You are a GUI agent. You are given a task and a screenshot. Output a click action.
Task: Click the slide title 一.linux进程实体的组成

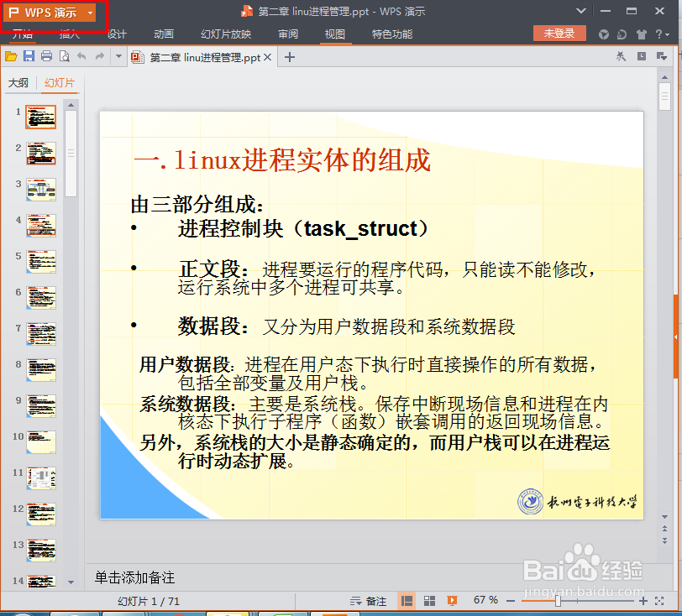282,160
